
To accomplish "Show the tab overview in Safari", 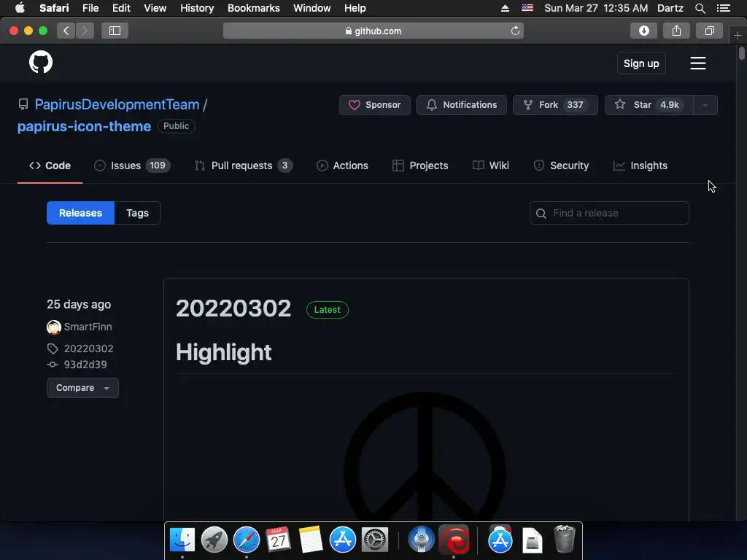I will [709, 31].
